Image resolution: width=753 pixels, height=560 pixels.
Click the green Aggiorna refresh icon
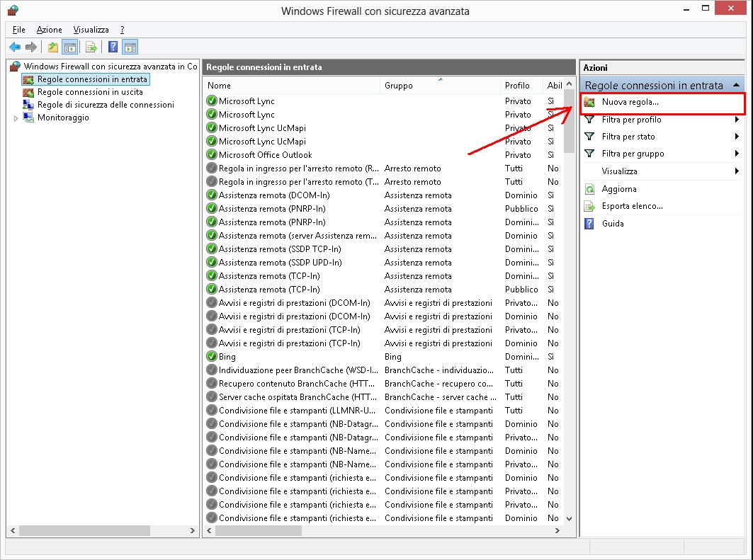tap(589, 189)
